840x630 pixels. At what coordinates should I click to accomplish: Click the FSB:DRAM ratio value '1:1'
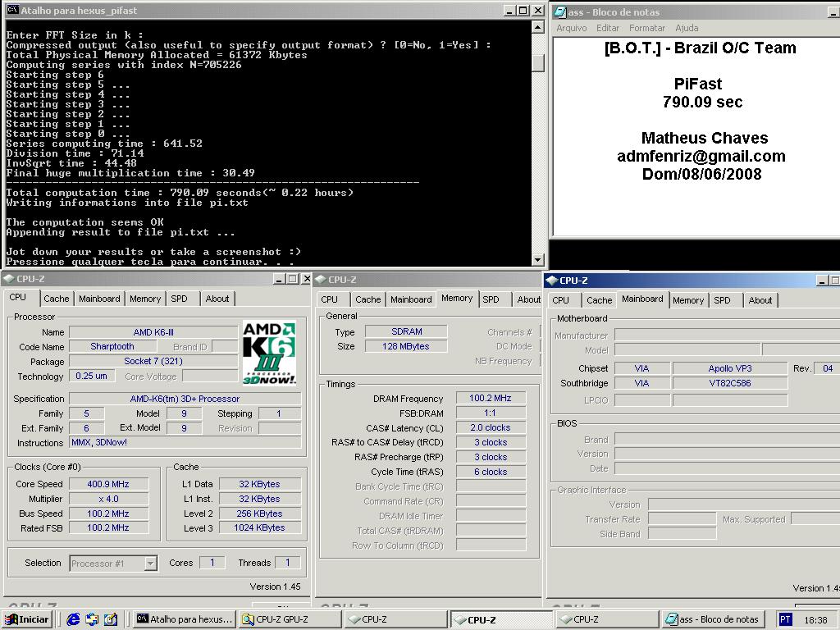click(491, 413)
